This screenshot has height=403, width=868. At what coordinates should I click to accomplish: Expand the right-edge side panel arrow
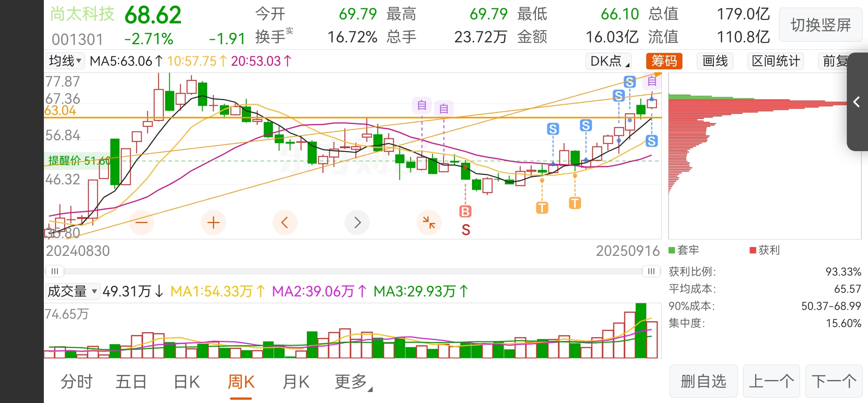[x=857, y=101]
